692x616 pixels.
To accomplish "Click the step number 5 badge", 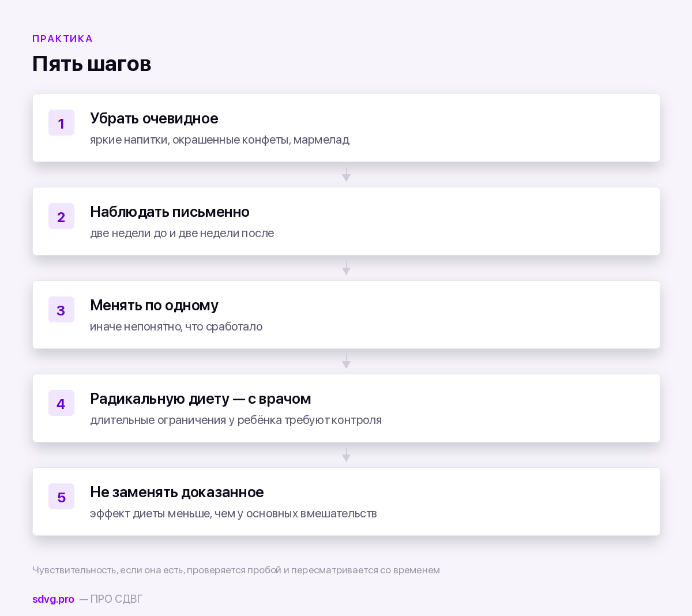I will point(61,497).
